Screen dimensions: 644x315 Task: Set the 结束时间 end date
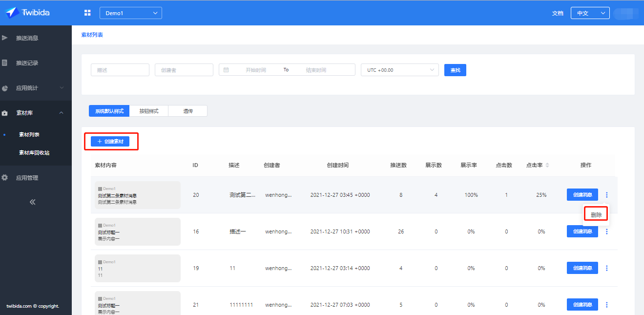(x=316, y=70)
